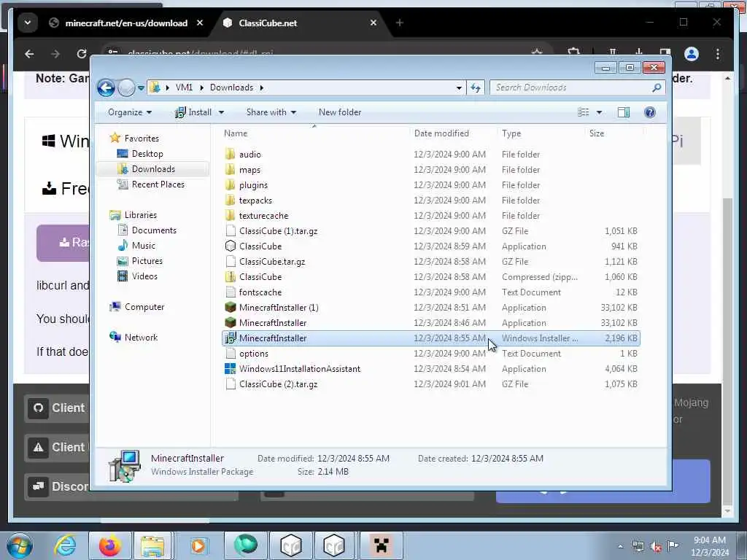
Task: Open the Pictures library
Action: pyautogui.click(x=147, y=261)
